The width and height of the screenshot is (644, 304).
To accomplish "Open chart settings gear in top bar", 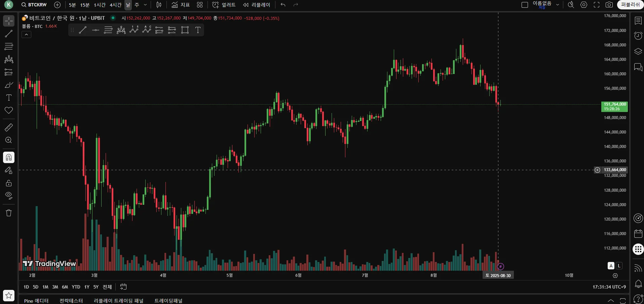I will [584, 5].
